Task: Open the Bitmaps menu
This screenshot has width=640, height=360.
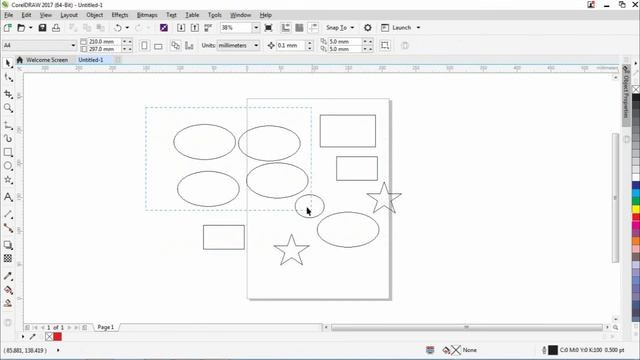Action: (147, 15)
